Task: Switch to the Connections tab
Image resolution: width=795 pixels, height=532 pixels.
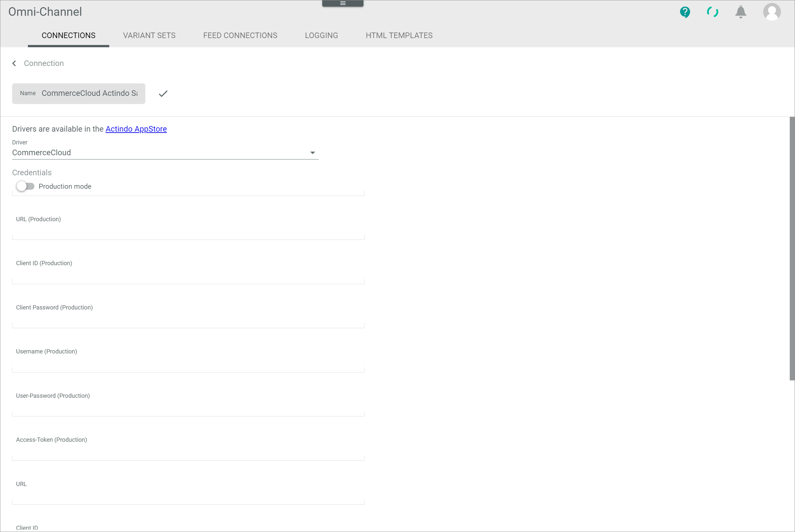Action: coord(69,35)
